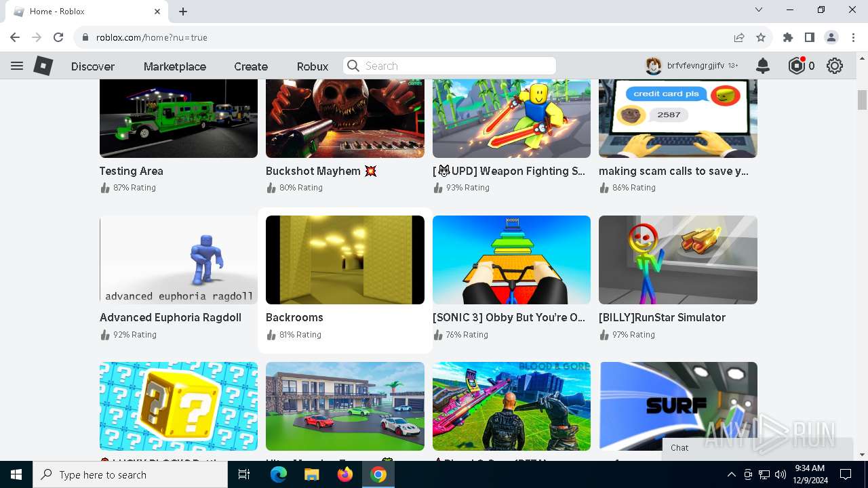This screenshot has width=868, height=488.
Task: Click the search magnifier icon
Action: coord(353,66)
